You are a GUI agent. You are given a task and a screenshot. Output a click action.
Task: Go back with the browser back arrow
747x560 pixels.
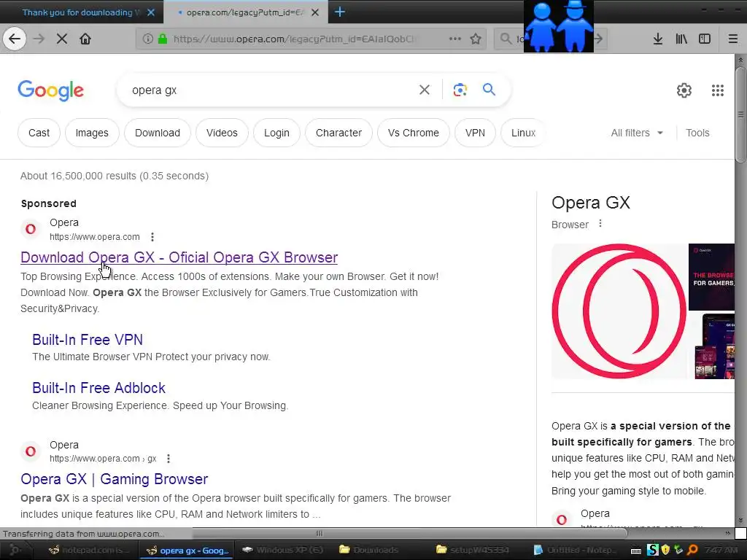(15, 39)
